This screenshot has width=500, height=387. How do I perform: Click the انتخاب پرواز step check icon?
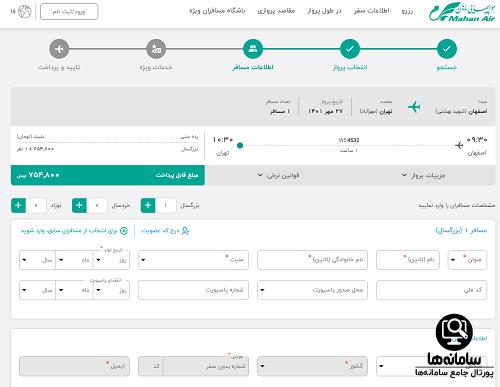350,49
